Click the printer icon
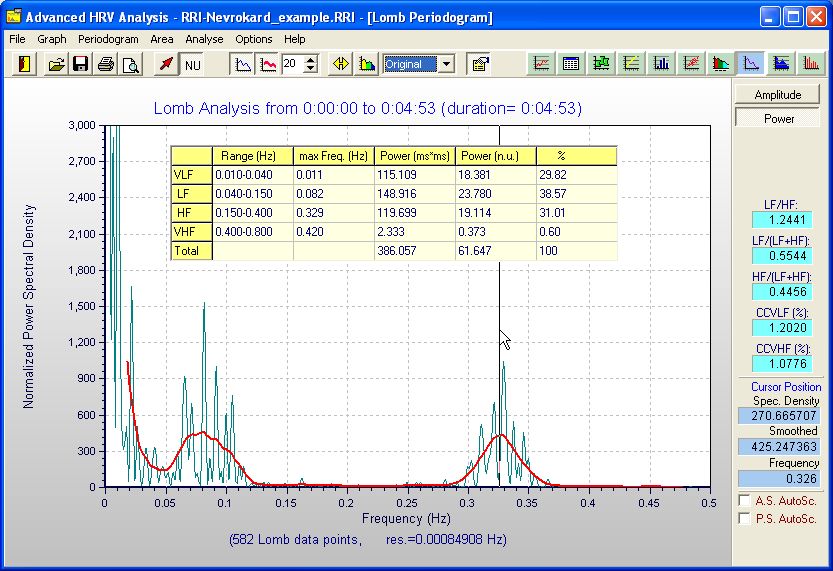Viewport: 833px width, 571px height. click(106, 64)
